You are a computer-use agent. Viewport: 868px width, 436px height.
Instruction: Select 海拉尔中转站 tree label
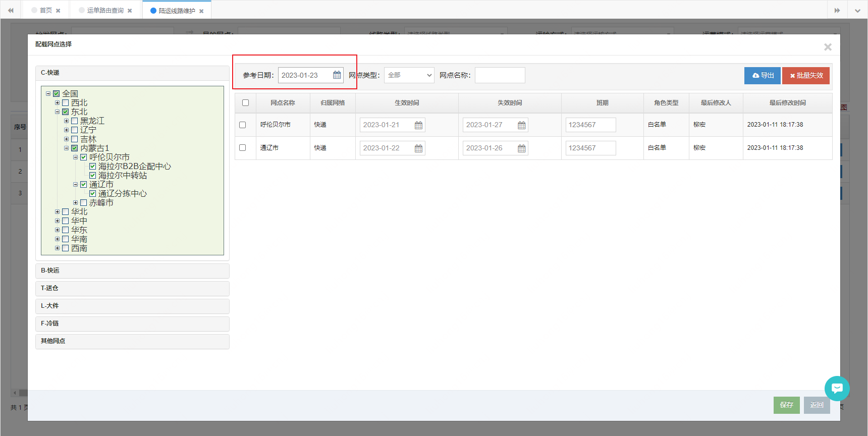123,176
